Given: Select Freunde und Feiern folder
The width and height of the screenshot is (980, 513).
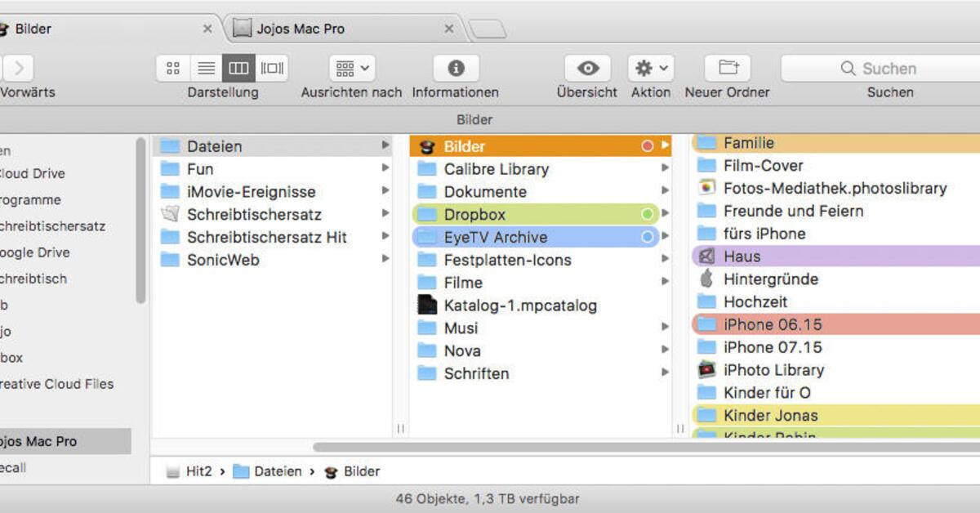Looking at the screenshot, I should pyautogui.click(x=835, y=211).
